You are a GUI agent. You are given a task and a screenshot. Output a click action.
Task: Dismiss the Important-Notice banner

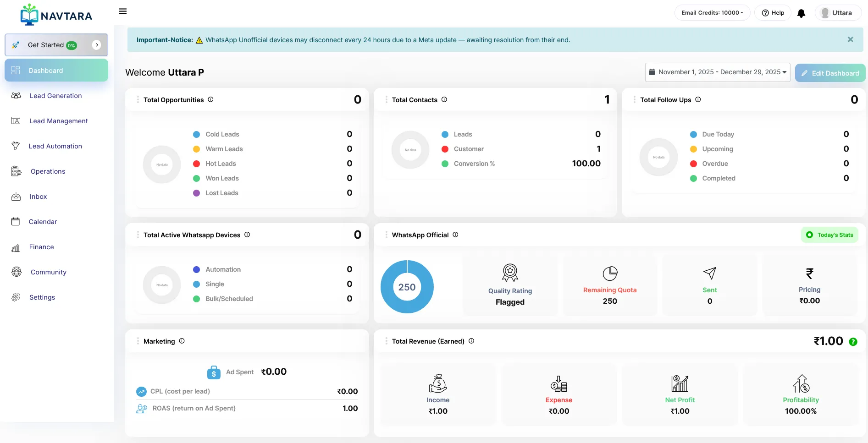click(x=850, y=40)
